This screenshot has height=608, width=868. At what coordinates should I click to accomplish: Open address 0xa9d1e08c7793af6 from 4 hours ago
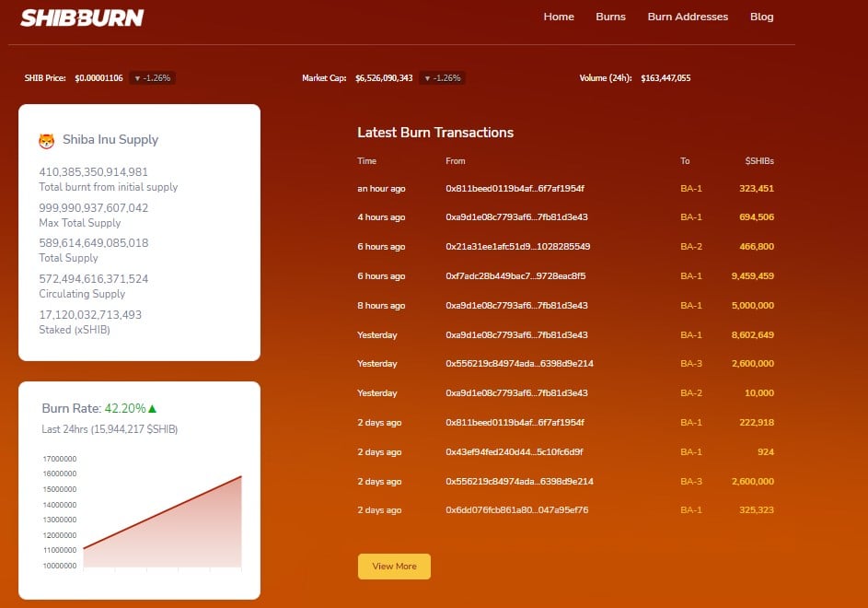tap(516, 216)
